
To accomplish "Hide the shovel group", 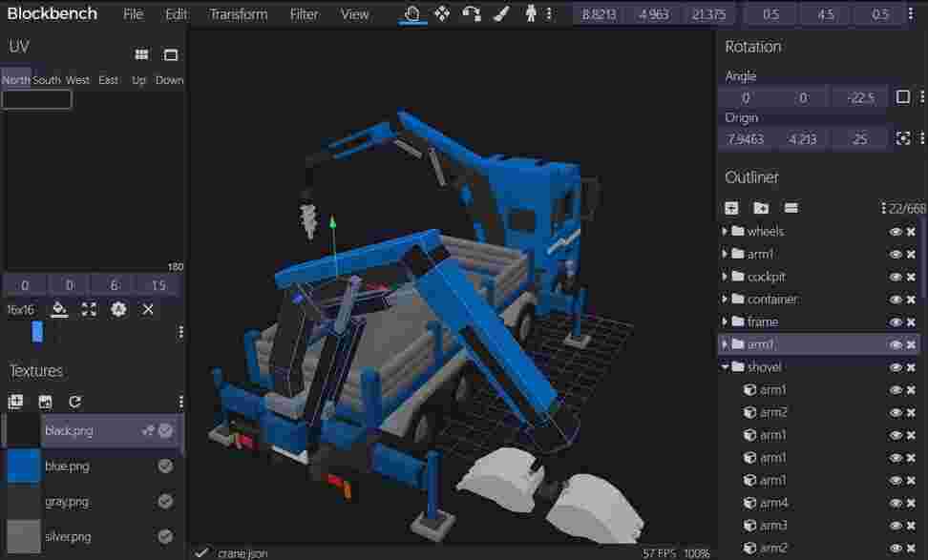I will coord(895,366).
